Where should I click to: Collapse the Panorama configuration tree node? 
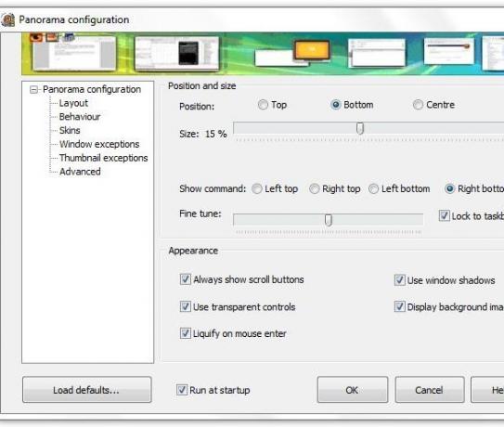pyautogui.click(x=33, y=89)
